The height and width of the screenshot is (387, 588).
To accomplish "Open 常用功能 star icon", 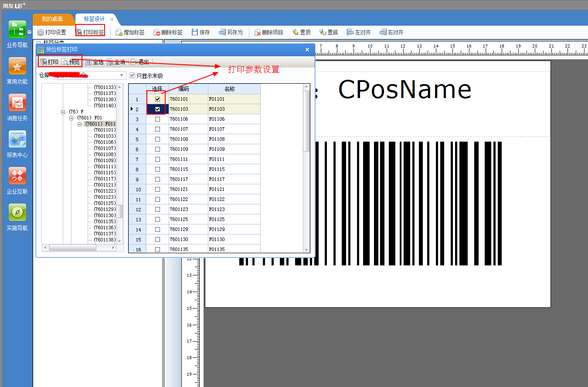I will coord(17,66).
